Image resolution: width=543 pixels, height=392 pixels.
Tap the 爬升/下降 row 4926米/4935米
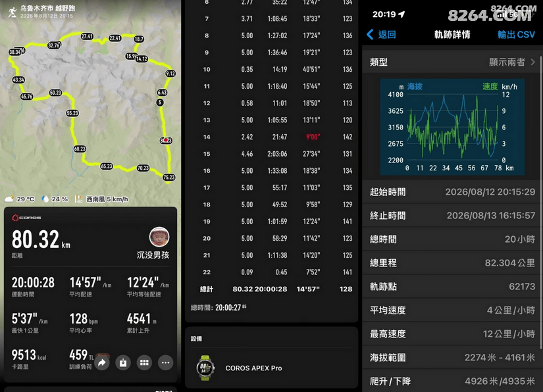coord(452,381)
